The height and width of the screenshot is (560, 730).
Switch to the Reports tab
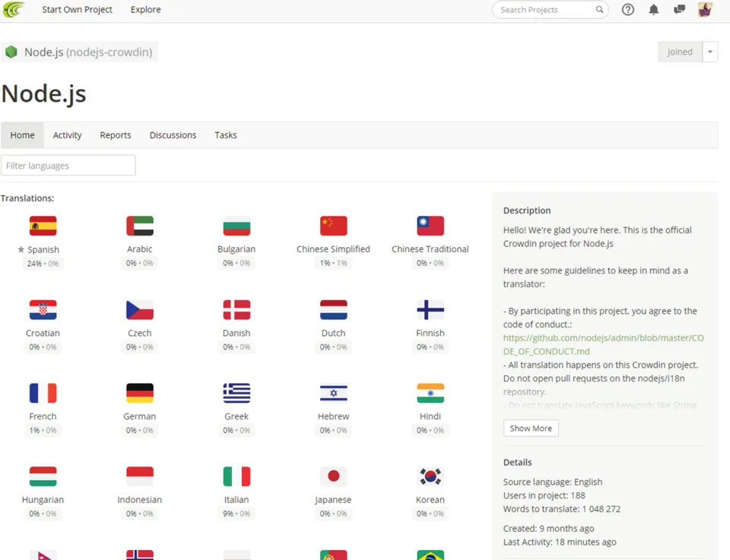pyautogui.click(x=116, y=135)
